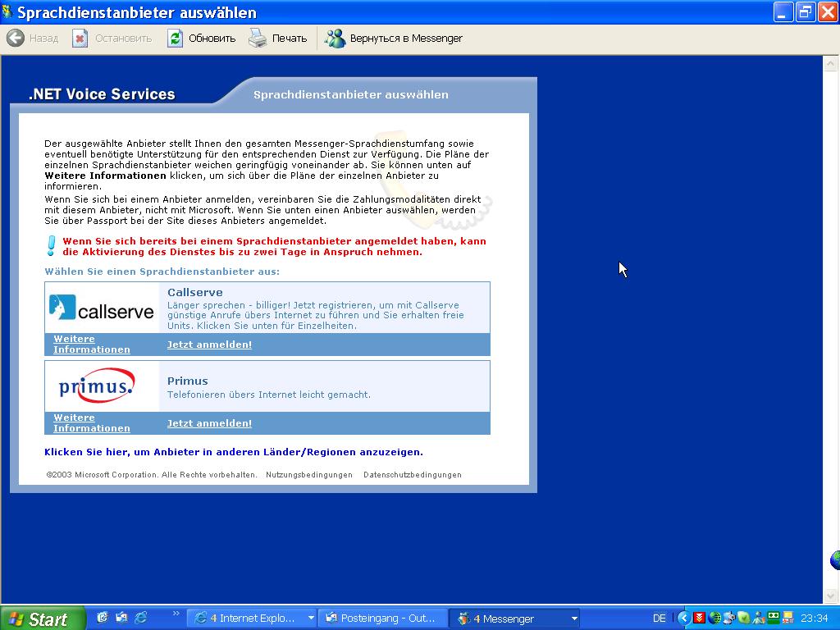The width and height of the screenshot is (840, 630).
Task: Click the red double-arrow tray icon
Action: [x=699, y=618]
